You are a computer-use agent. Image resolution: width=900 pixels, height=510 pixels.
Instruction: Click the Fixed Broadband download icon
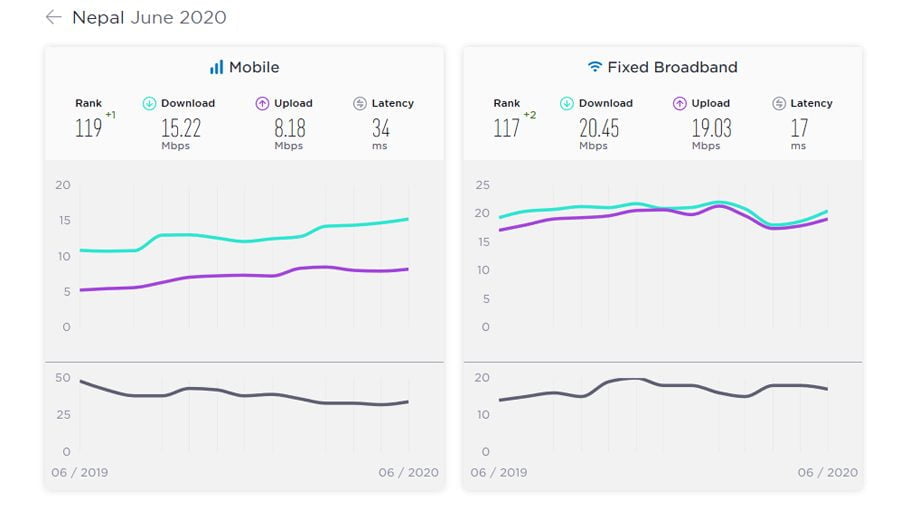[567, 103]
